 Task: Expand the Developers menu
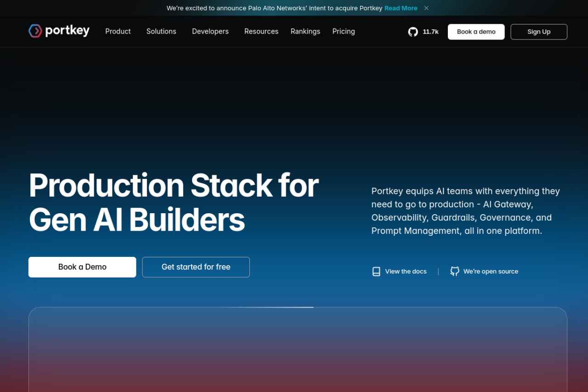tap(210, 31)
